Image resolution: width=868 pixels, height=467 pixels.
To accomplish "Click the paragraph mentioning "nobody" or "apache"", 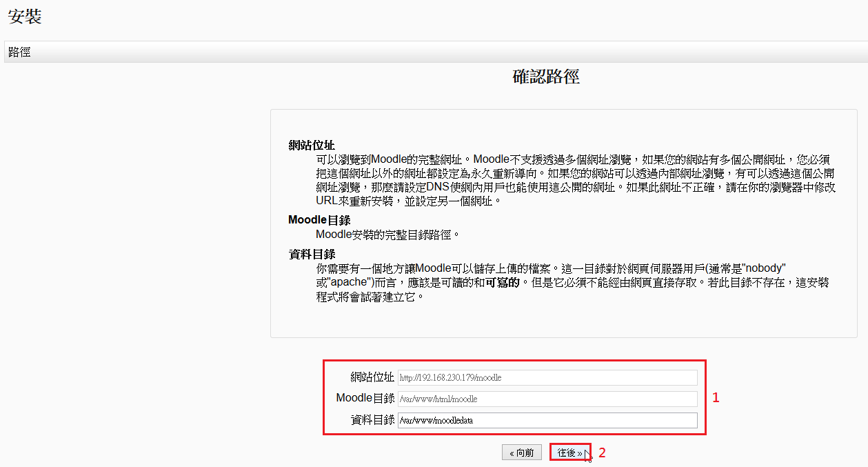I will (572, 283).
